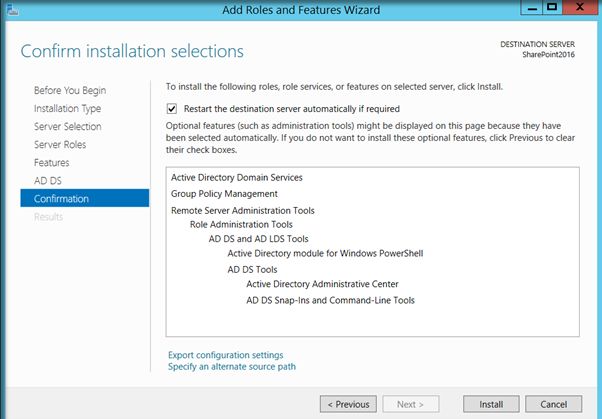
Task: Click Remote Server Administration Tools entry
Action: pyautogui.click(x=242, y=210)
